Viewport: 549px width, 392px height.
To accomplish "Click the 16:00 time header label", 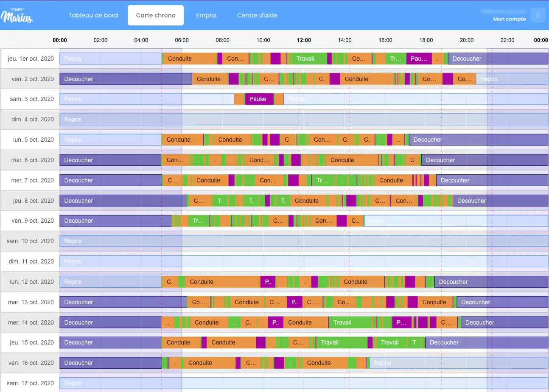I will (385, 40).
